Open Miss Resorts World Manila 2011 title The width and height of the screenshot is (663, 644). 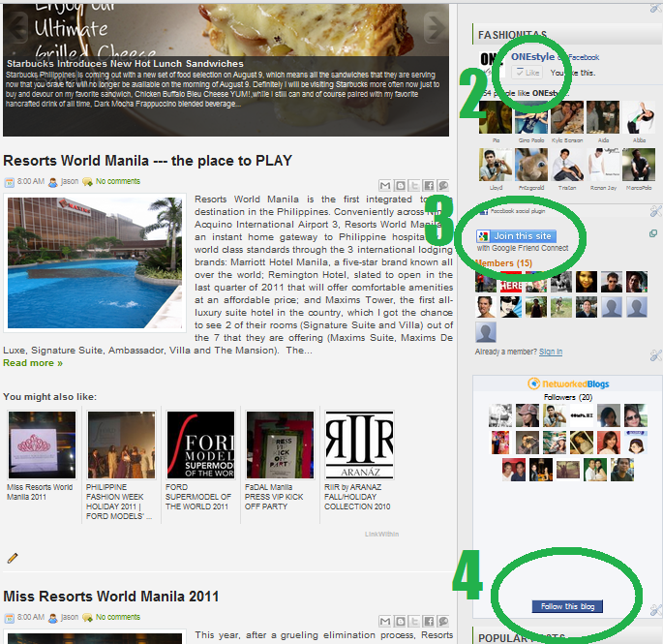click(x=110, y=597)
